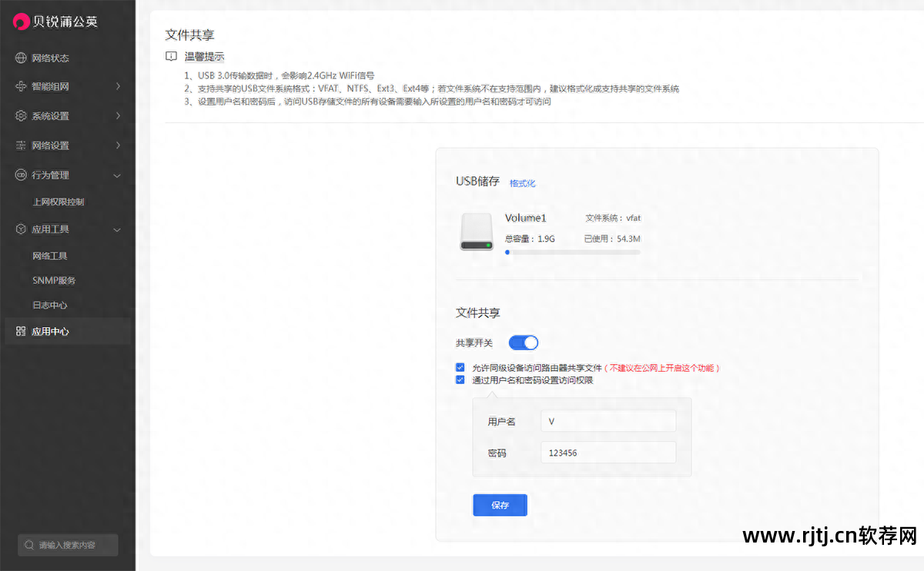Click the USB drive icon beside Volume1
The width and height of the screenshot is (924, 571).
coord(476,232)
